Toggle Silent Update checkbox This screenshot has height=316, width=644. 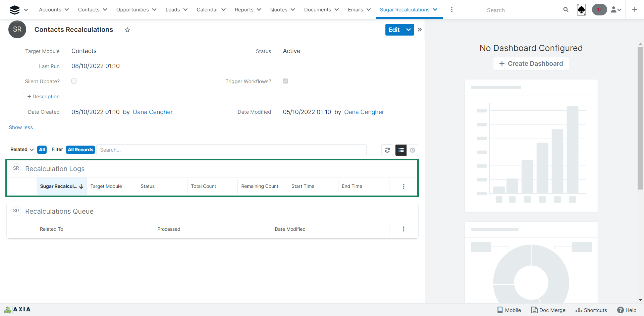click(x=74, y=81)
